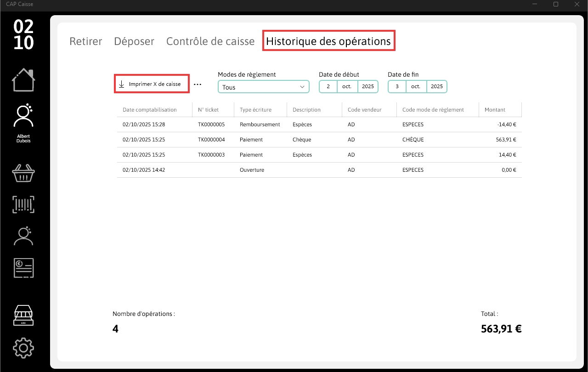Open the customer icon below barcode
The height and width of the screenshot is (372, 588).
click(23, 236)
